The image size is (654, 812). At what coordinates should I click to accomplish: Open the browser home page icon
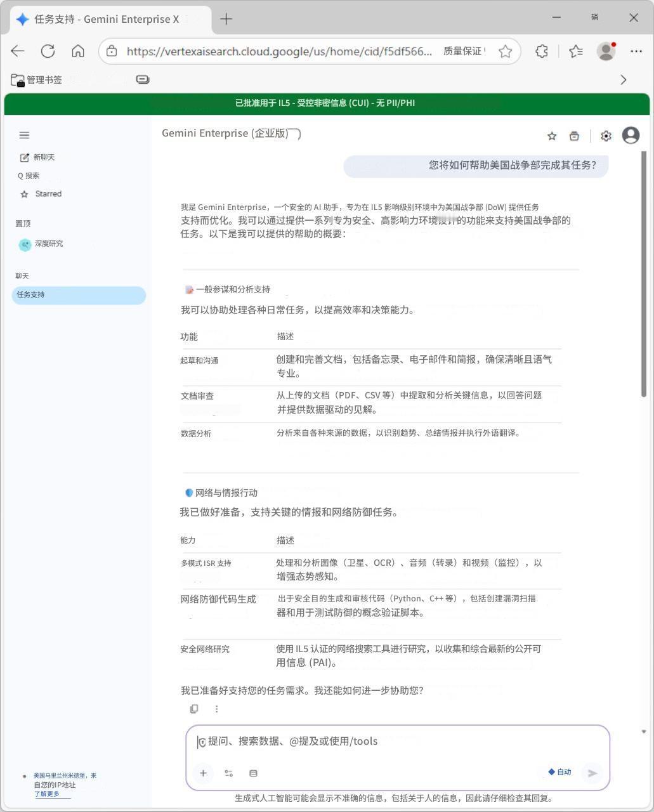pos(78,51)
